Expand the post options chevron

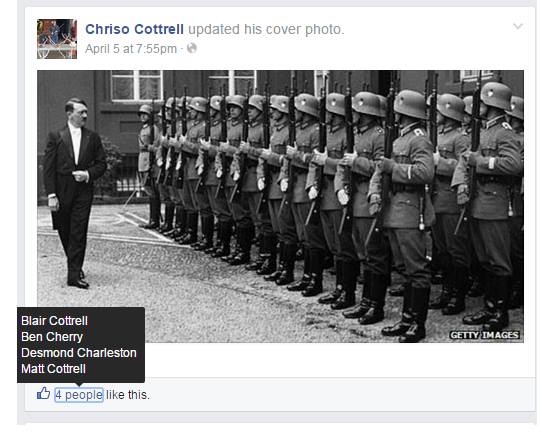517,26
